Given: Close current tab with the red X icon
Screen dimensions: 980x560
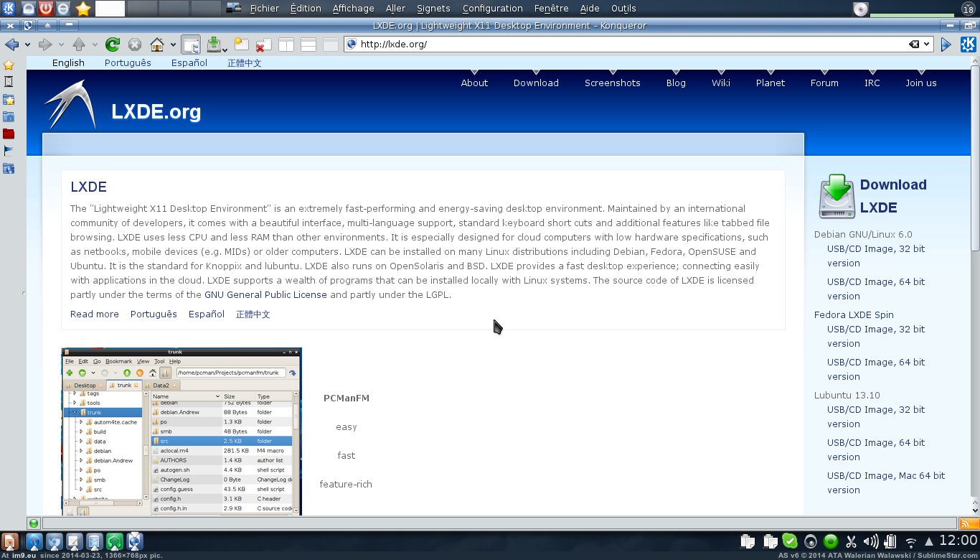Looking at the screenshot, I should [x=263, y=45].
